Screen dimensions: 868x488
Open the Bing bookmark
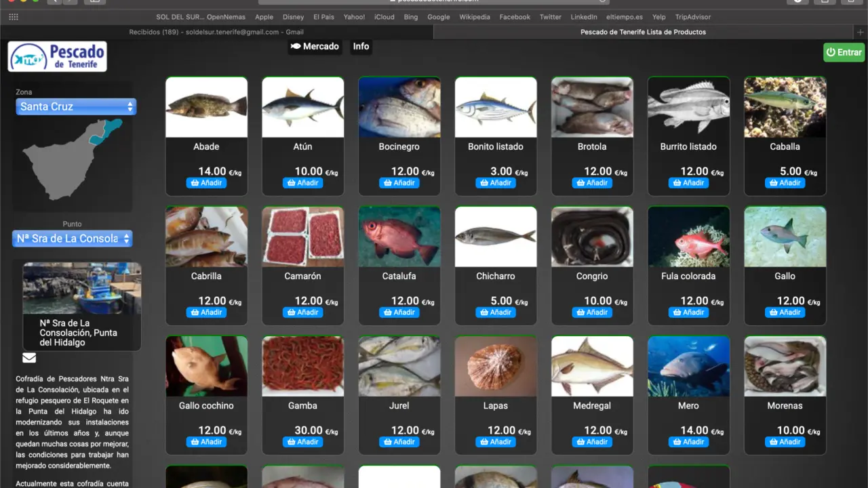(410, 17)
